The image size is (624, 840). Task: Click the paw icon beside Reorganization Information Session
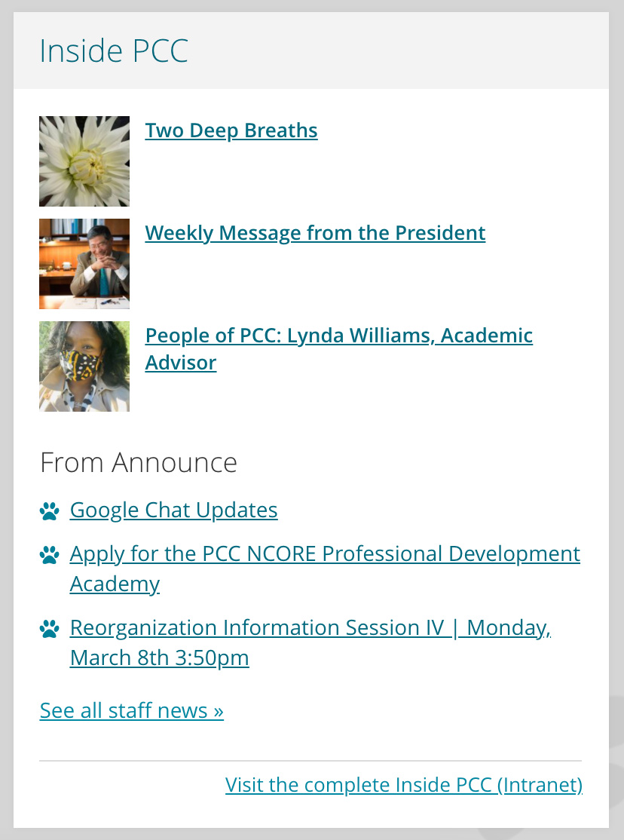[49, 629]
